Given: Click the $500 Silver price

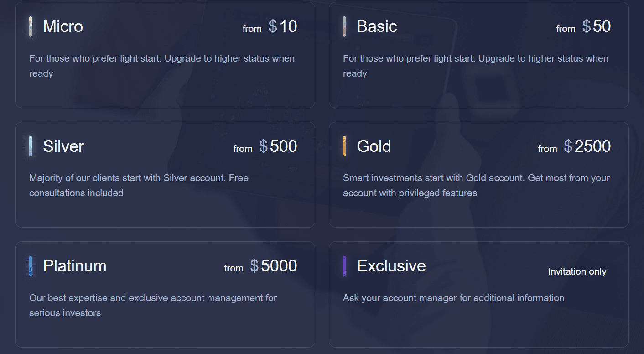Looking at the screenshot, I should (278, 146).
